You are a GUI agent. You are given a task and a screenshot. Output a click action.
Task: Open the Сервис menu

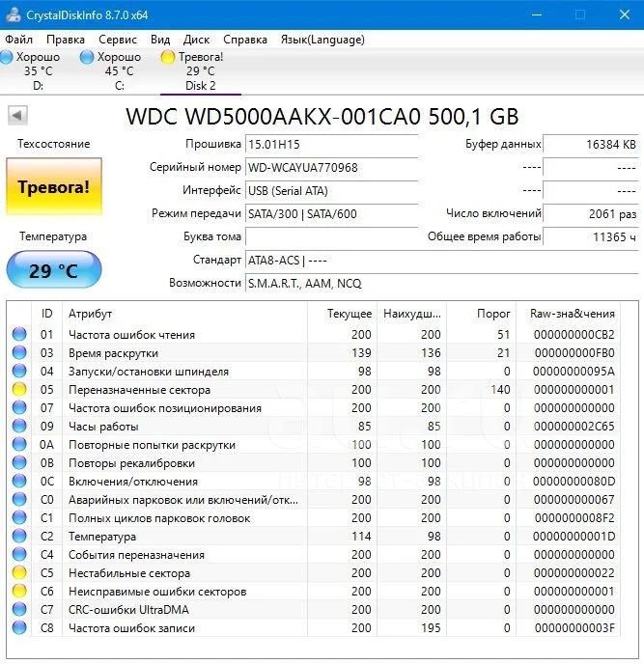point(118,40)
